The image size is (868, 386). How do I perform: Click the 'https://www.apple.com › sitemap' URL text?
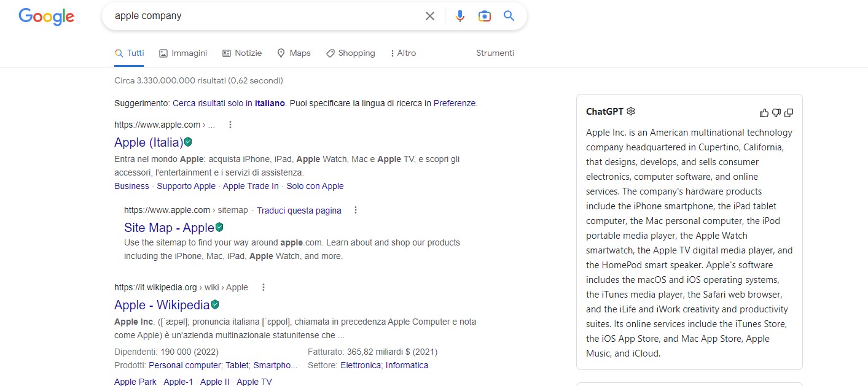[x=186, y=210]
